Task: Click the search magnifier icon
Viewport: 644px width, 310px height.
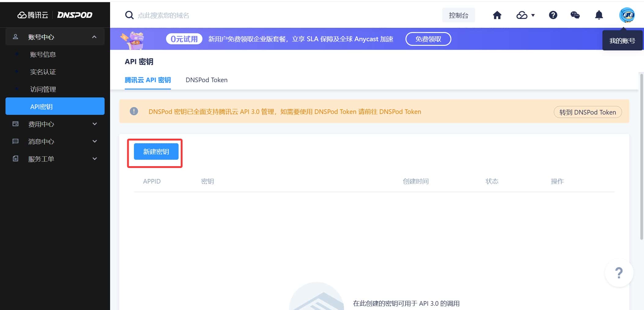Action: [x=129, y=15]
